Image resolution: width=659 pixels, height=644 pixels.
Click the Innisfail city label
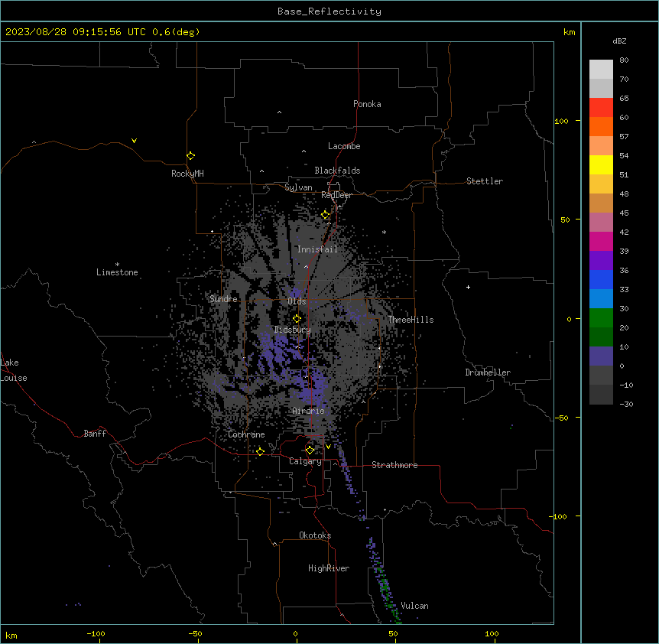(317, 249)
